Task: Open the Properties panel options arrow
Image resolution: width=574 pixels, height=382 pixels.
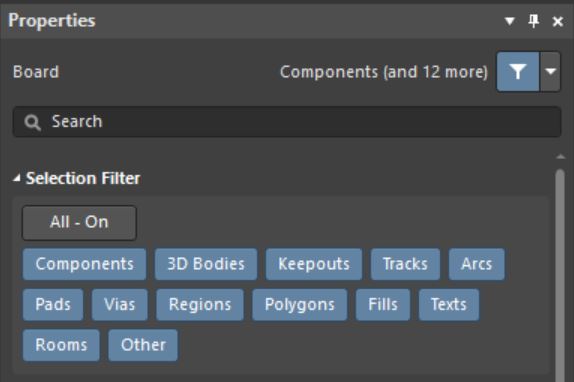Action: tap(510, 21)
